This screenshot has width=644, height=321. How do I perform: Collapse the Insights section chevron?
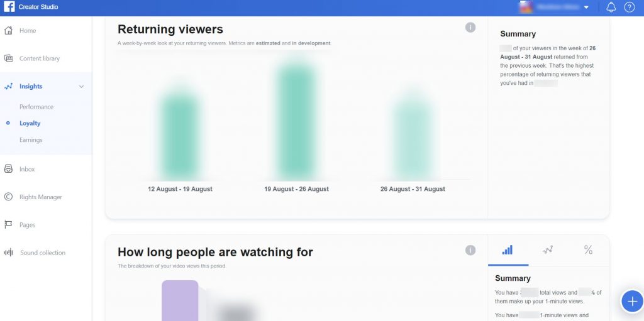click(81, 87)
